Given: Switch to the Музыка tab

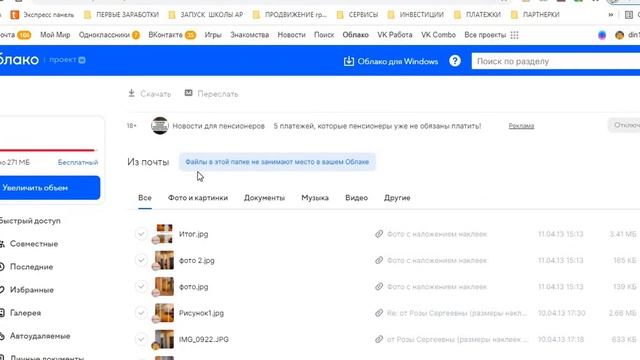Looking at the screenshot, I should pyautogui.click(x=315, y=198).
